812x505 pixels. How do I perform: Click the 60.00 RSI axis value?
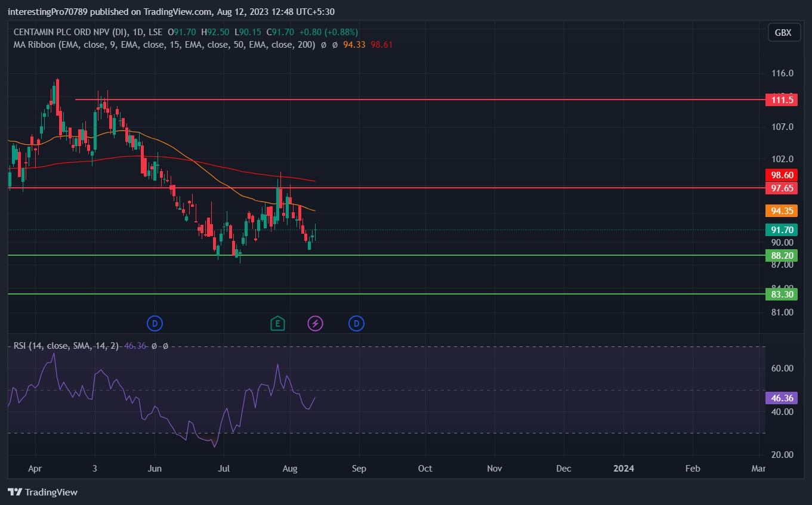tap(782, 368)
